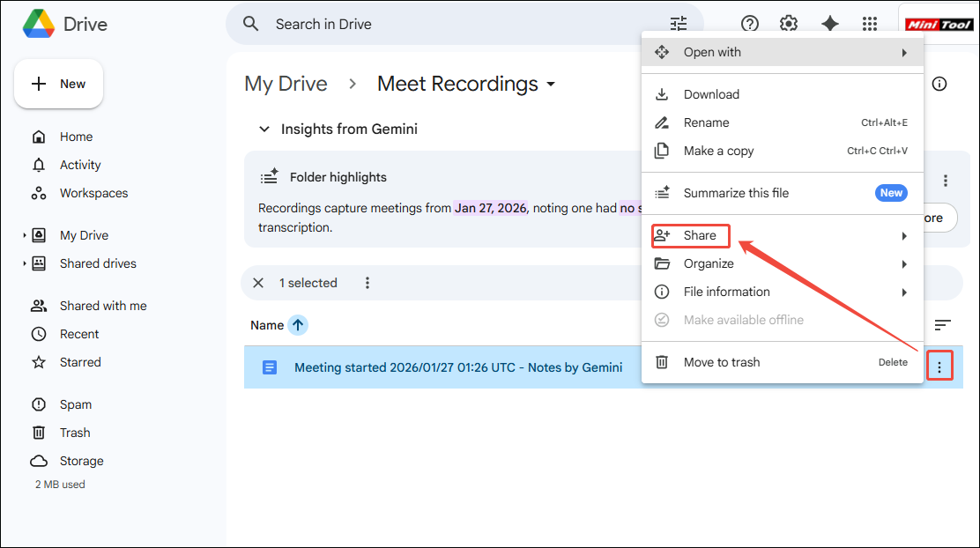Collapse the Insights from Gemini section
The image size is (980, 548).
click(x=264, y=129)
